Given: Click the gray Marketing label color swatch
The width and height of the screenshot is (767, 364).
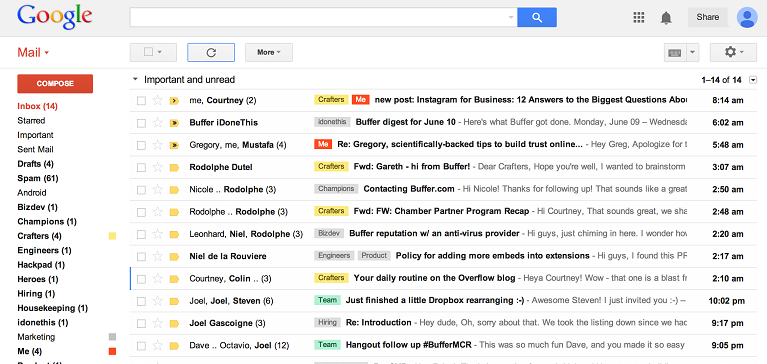Looking at the screenshot, I should coord(113,337).
